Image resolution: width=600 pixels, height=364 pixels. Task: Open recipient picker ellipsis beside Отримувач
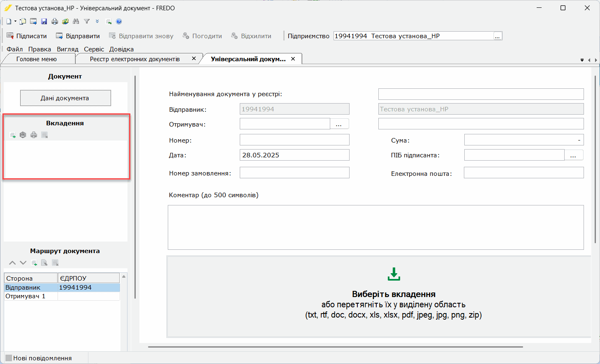339,124
